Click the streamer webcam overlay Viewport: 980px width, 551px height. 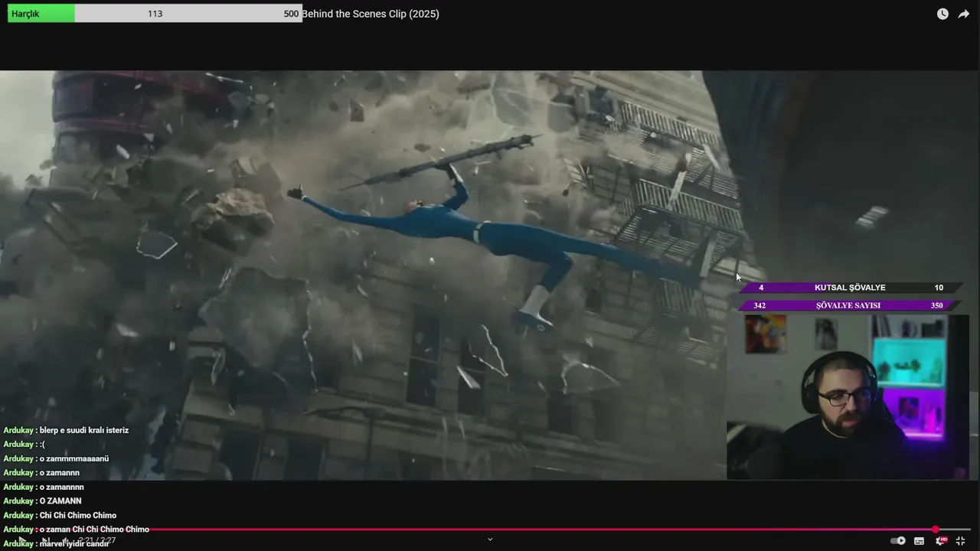click(x=848, y=397)
